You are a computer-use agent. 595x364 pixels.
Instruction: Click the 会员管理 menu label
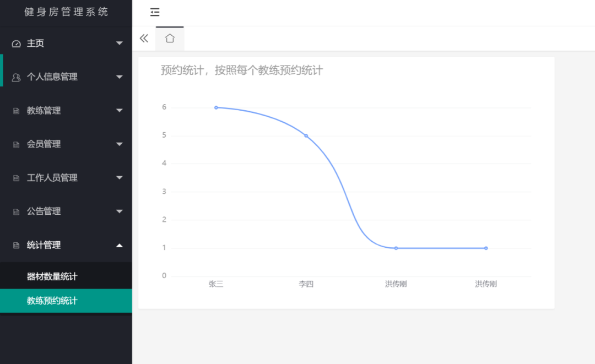click(44, 144)
